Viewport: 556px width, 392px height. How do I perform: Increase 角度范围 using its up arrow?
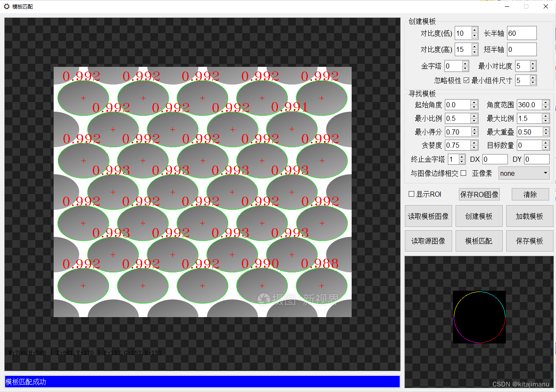(545, 102)
